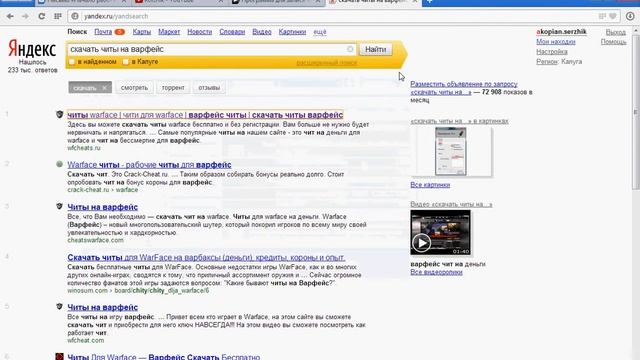The width and height of the screenshot is (640, 360).
Task: Open the 'Настройка' link
Action: point(552,52)
